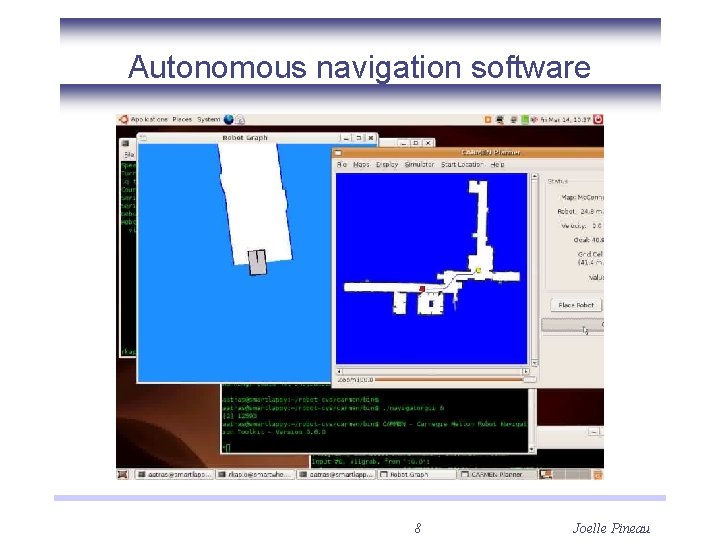Image resolution: width=720 pixels, height=540 pixels.
Task: Click the map's vertical scrollbar up arrow
Action: coord(534,176)
